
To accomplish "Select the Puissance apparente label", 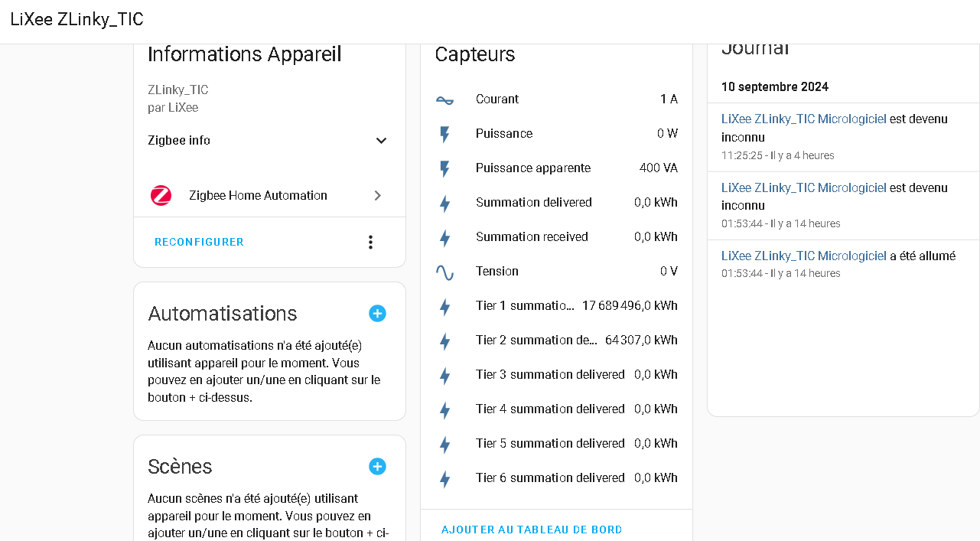I will (533, 168).
